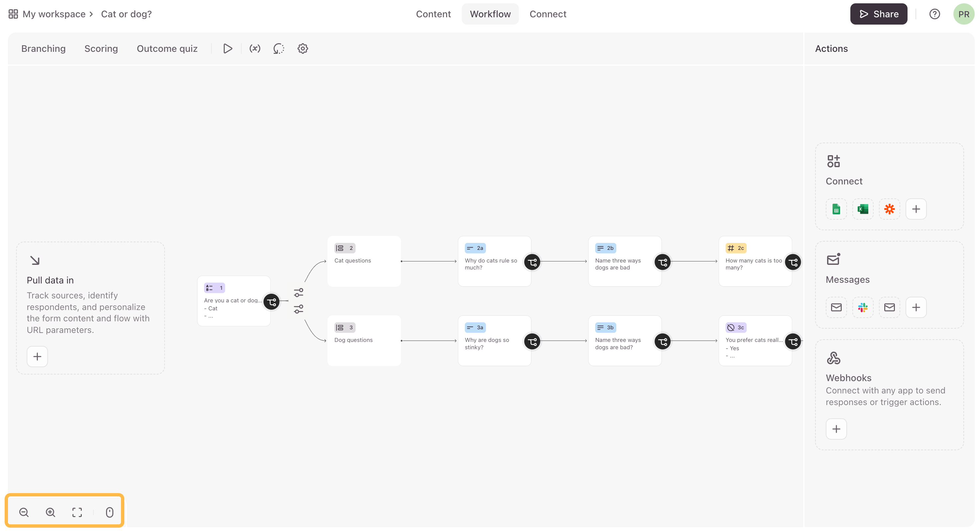Viewport: 980px width, 531px height.
Task: Click the Pull data in arrow icon
Action: [35, 261]
